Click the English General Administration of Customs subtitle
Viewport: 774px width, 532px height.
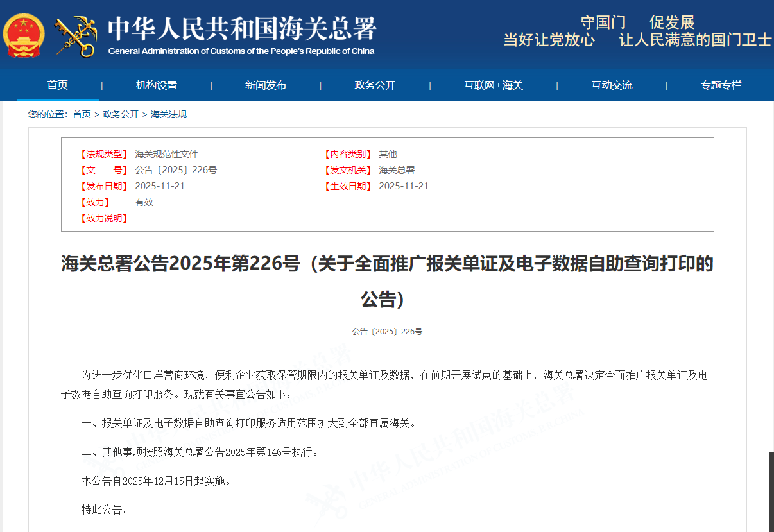pyautogui.click(x=241, y=51)
